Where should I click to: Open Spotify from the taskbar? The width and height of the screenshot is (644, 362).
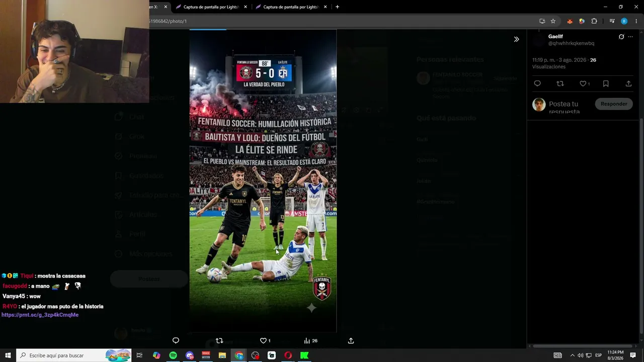[x=173, y=355]
